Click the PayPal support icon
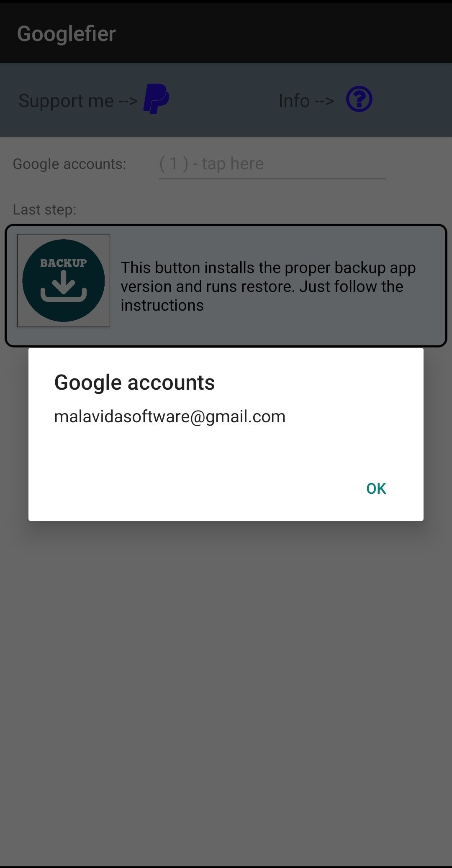This screenshot has width=452, height=868. (x=156, y=99)
